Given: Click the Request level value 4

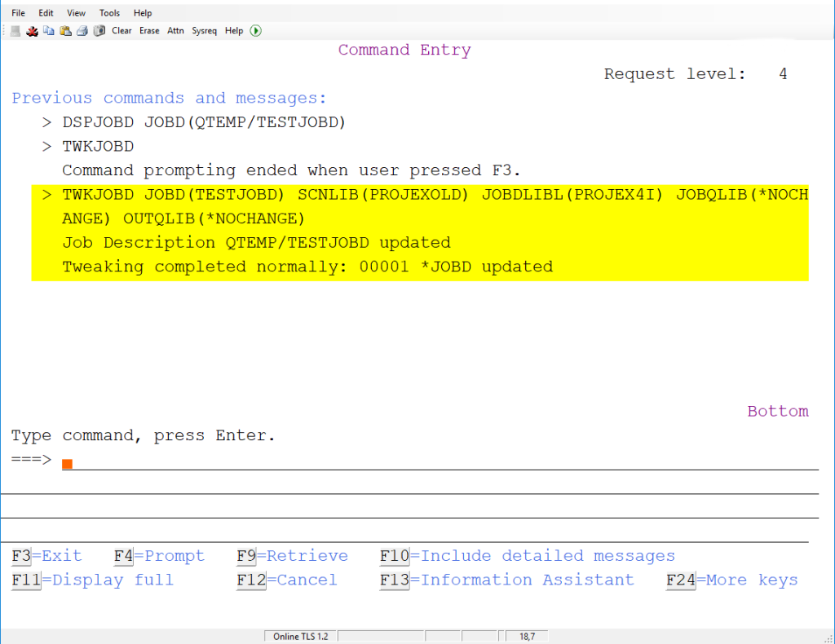Looking at the screenshot, I should point(783,74).
